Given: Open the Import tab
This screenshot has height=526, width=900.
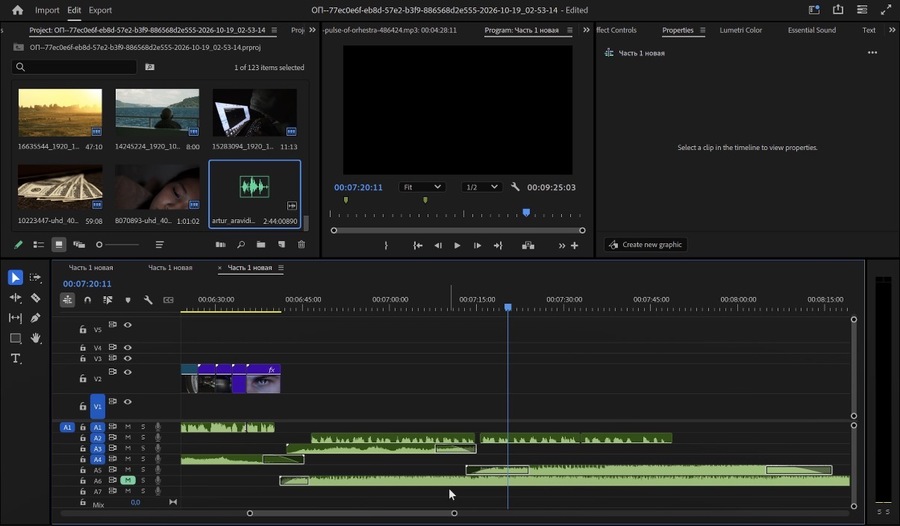Looking at the screenshot, I should point(47,10).
